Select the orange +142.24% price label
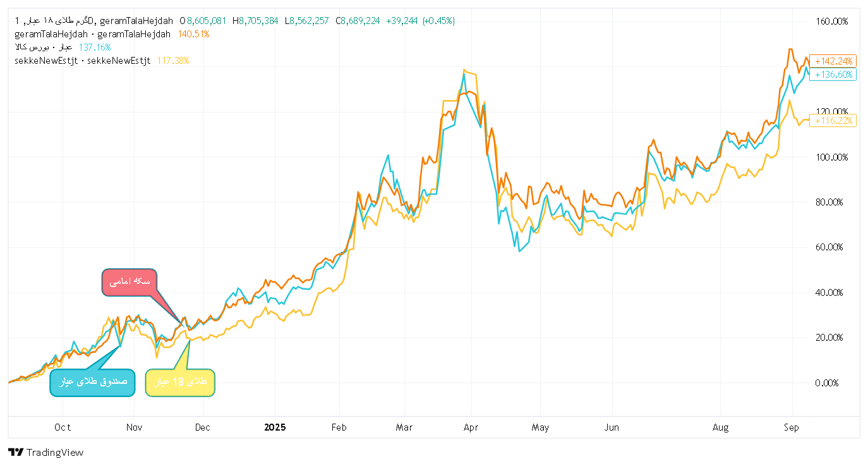Screen dimensions: 868x466 [x=833, y=61]
